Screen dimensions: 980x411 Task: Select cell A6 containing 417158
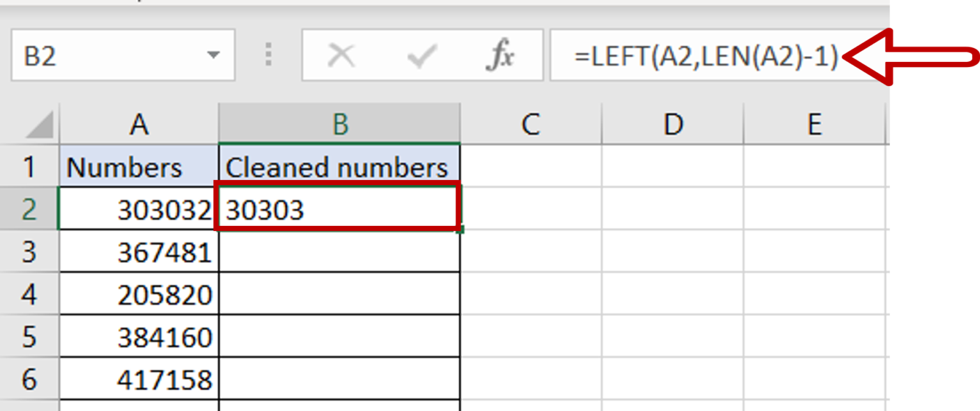tap(138, 378)
